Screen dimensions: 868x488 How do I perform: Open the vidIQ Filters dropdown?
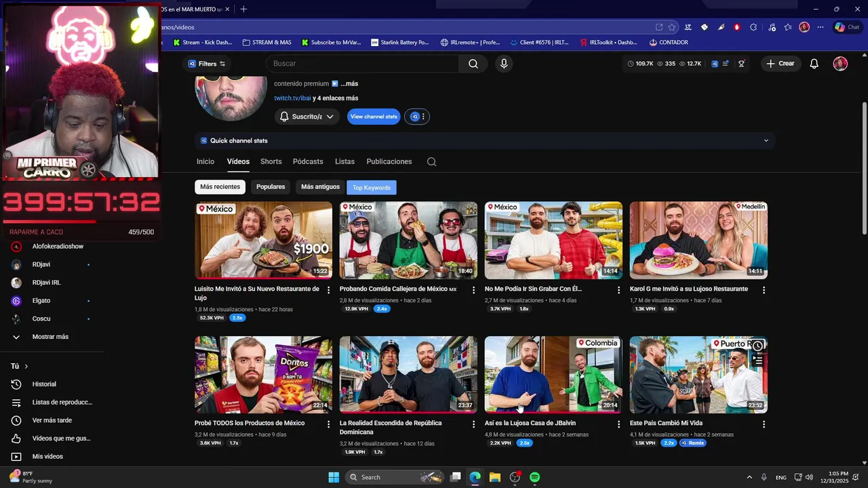[207, 64]
